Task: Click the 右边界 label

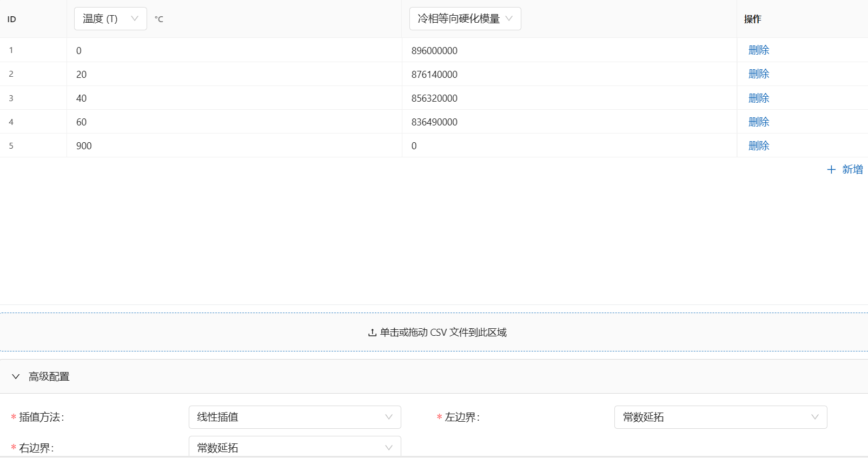Action: [x=36, y=448]
